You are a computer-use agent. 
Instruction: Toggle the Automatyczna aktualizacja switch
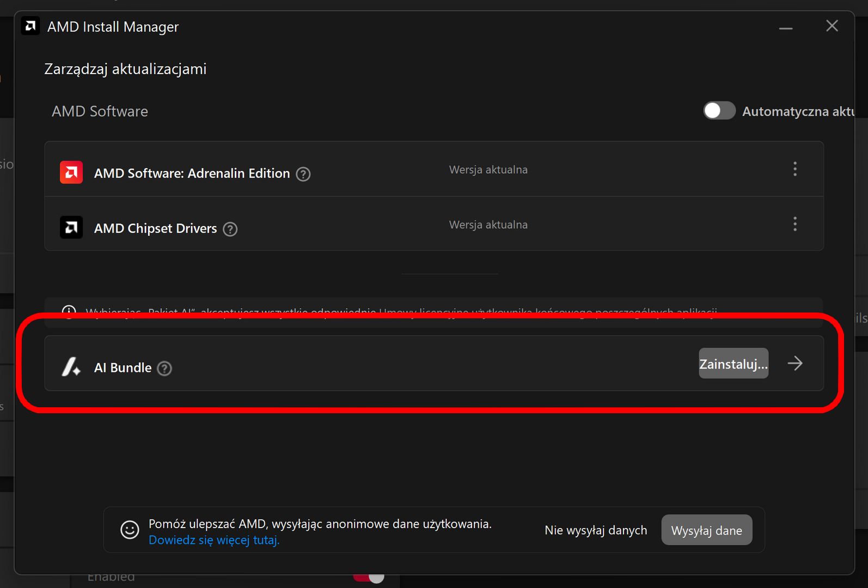(x=719, y=111)
